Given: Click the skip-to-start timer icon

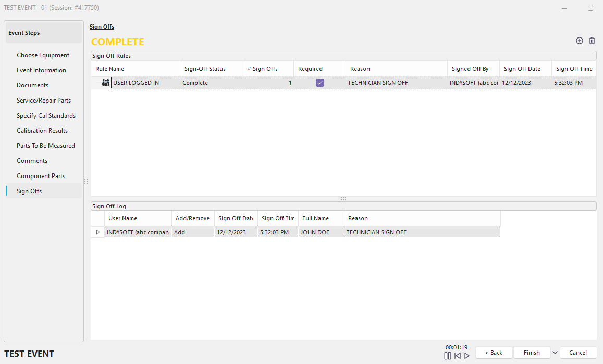Looking at the screenshot, I should 457,356.
